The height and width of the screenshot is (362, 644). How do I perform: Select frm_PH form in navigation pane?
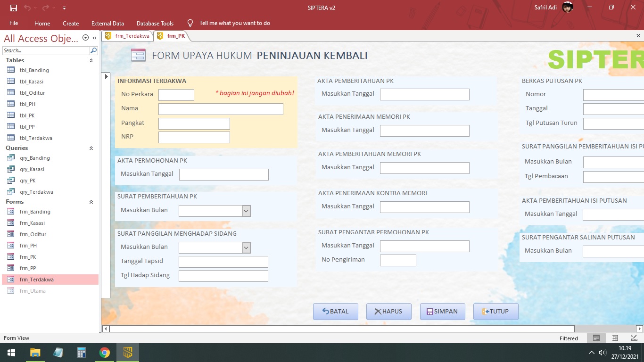point(50,246)
